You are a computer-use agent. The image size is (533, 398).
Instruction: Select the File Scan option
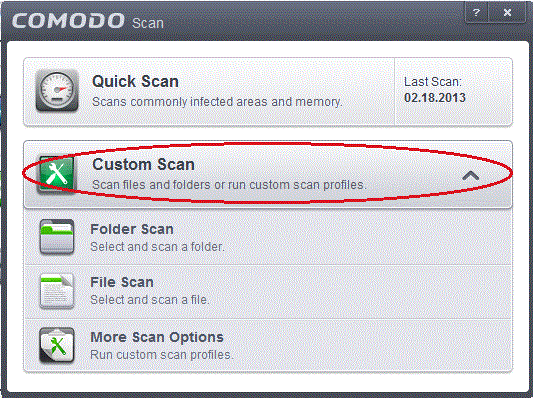[268, 291]
